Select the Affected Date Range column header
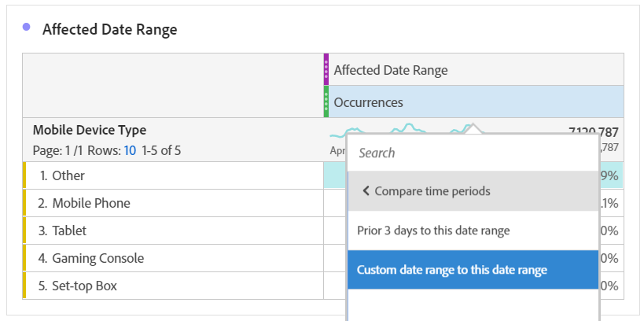This screenshot has width=644, height=321. [x=391, y=70]
